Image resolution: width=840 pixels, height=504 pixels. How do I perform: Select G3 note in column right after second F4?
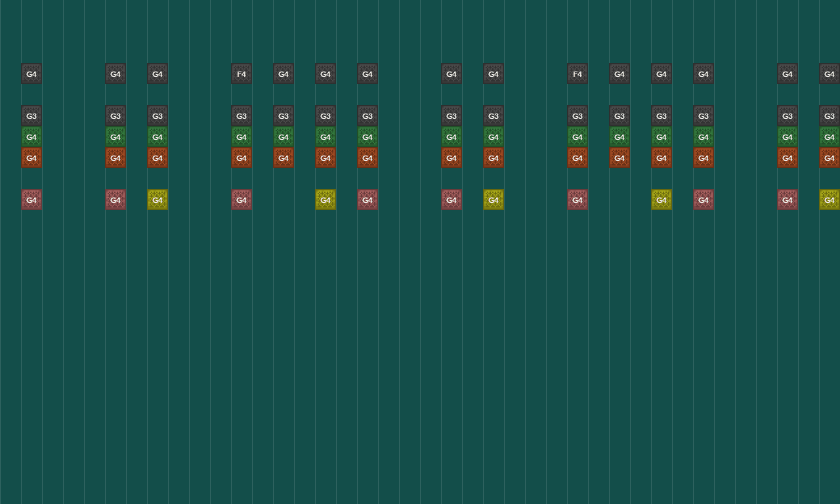pos(619,115)
